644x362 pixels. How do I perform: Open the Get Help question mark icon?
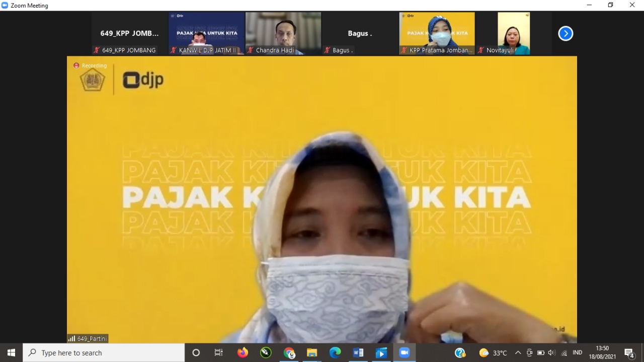(460, 353)
